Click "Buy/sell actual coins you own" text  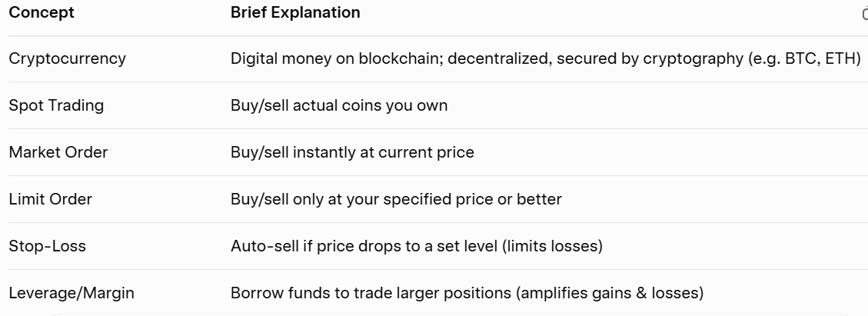pyautogui.click(x=338, y=105)
